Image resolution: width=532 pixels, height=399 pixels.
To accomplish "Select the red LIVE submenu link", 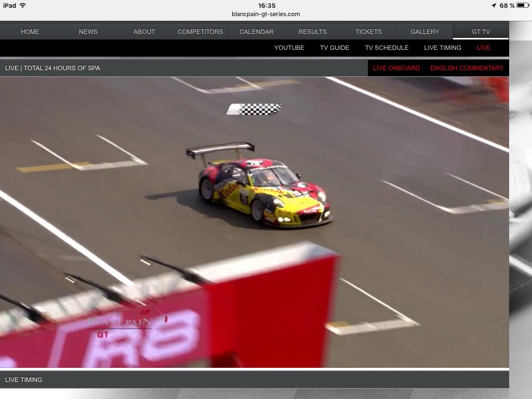I will 483,48.
